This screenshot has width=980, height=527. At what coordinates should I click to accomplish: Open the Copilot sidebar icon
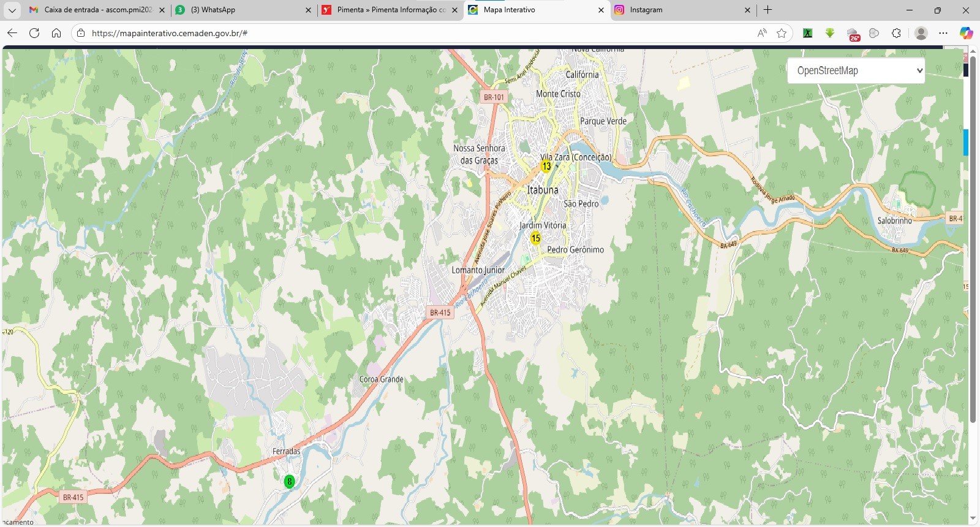(x=966, y=33)
